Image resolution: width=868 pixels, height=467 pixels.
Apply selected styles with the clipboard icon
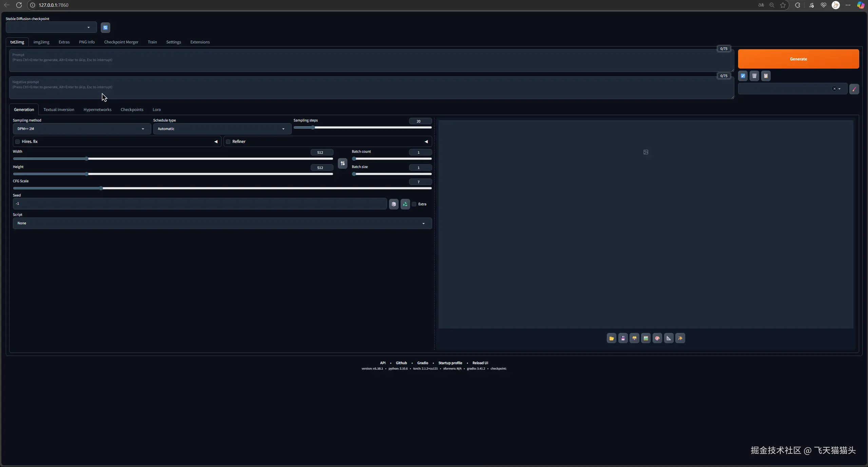tap(766, 76)
